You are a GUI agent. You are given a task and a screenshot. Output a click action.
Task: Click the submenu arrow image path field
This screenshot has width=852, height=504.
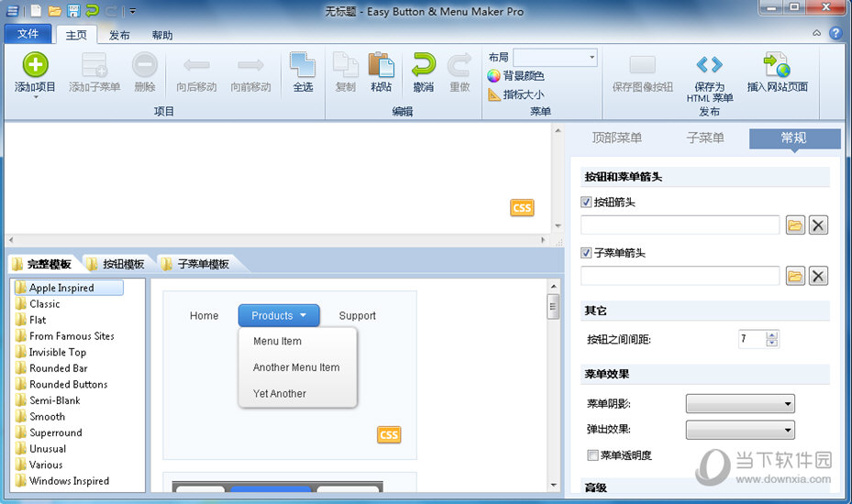[x=680, y=276]
